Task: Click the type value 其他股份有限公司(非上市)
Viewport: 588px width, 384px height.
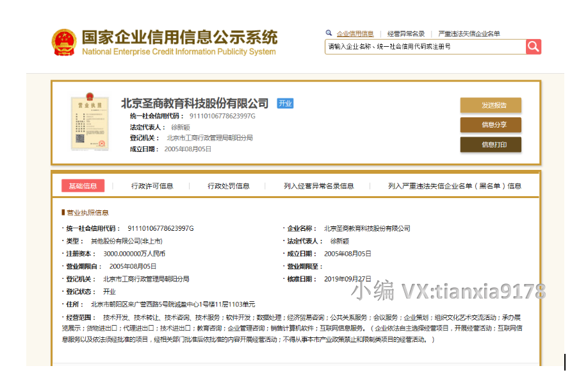Action: coord(126,241)
